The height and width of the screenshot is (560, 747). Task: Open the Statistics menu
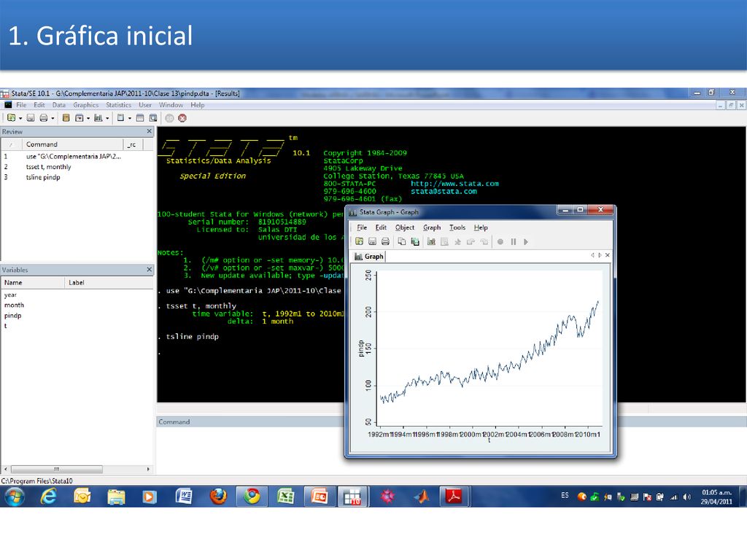pos(119,105)
